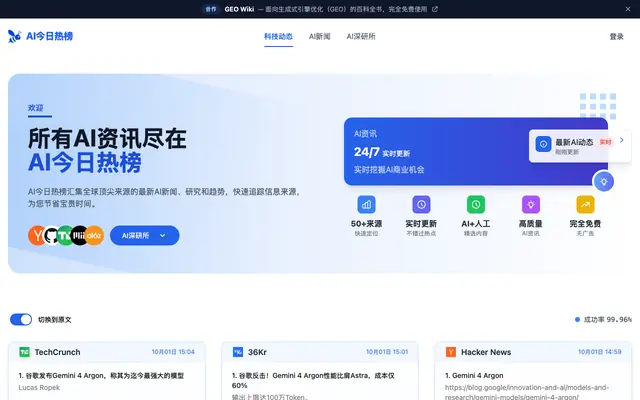Click the orange a16z avatar icon
The image size is (640, 400).
94,236
